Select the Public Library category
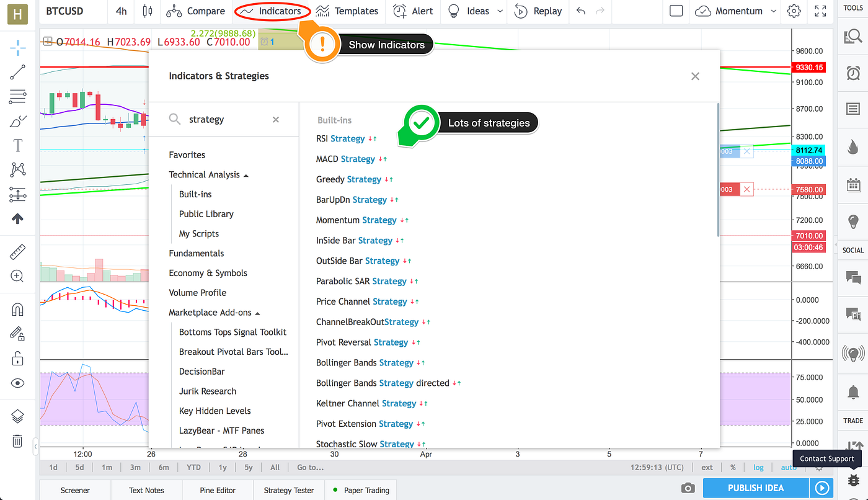 click(x=206, y=214)
